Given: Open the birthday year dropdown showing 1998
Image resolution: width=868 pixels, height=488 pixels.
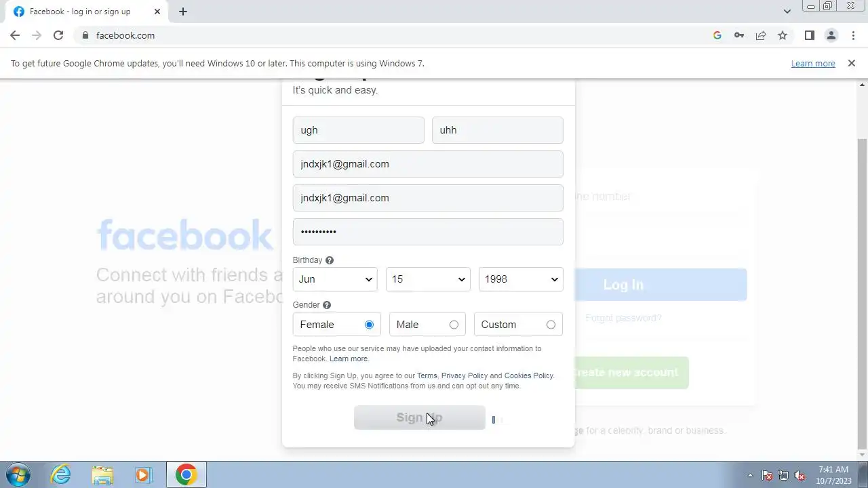Looking at the screenshot, I should pos(521,279).
